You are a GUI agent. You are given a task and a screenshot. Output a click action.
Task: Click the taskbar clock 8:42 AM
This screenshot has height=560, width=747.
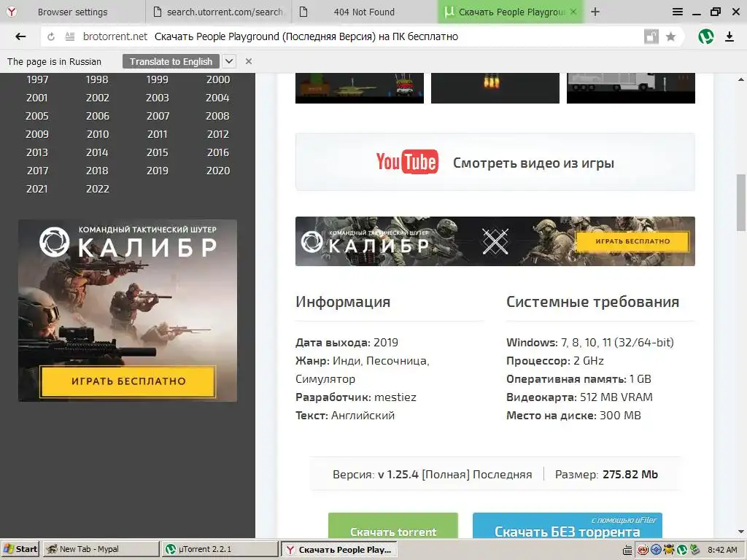(x=722, y=550)
